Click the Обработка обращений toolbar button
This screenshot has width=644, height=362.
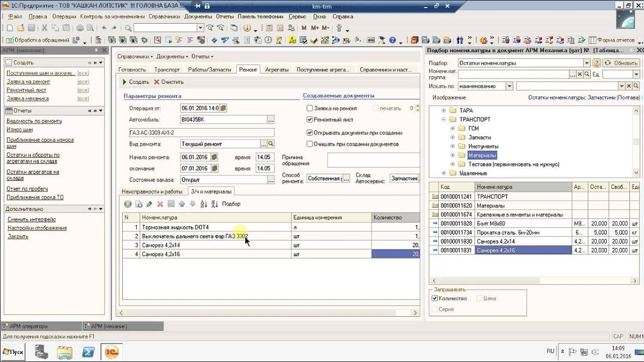38,40
